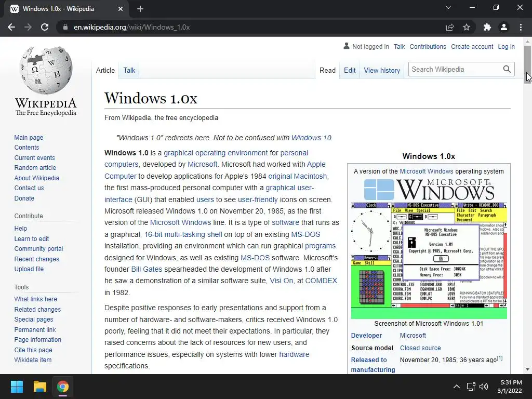
Task: Select the Read tab
Action: 327,70
